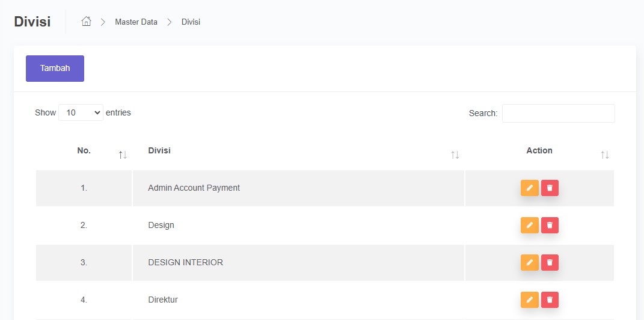Open the show entries dropdown
The image size is (644, 320).
81,112
